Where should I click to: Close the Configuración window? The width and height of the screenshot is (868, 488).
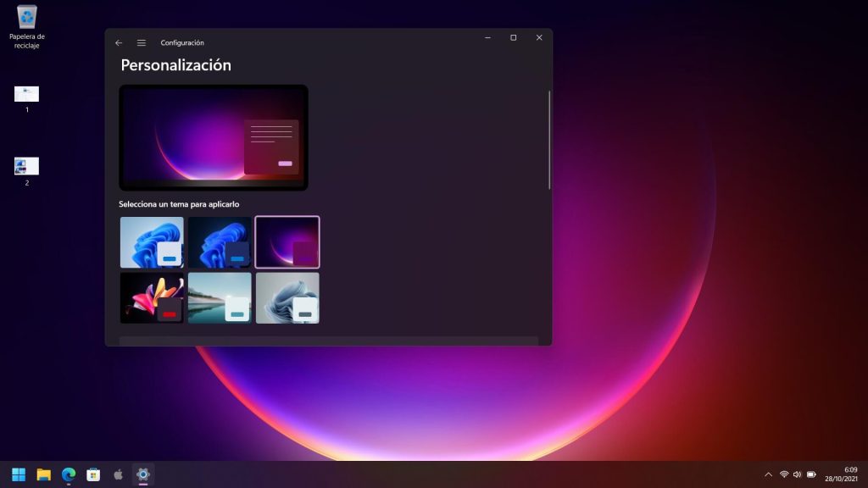click(x=539, y=37)
